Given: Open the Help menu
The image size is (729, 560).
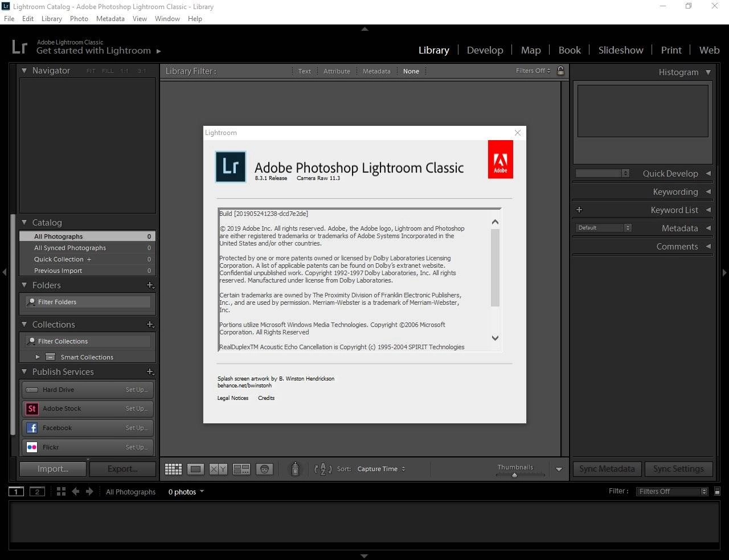Looking at the screenshot, I should coord(195,19).
